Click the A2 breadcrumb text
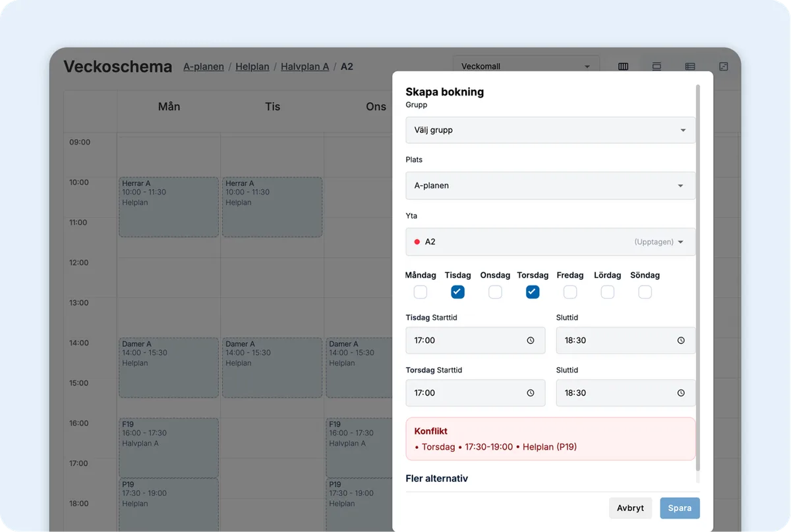This screenshot has height=532, width=791. 347,67
